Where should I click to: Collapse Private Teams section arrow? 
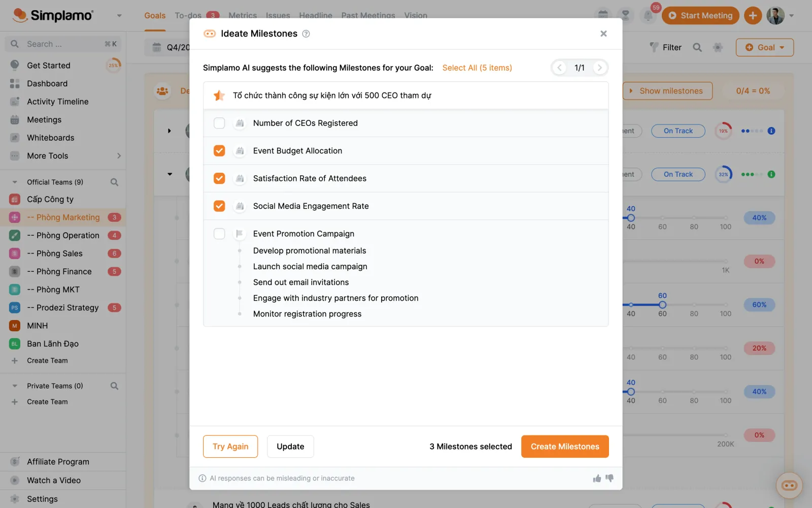[x=15, y=386]
